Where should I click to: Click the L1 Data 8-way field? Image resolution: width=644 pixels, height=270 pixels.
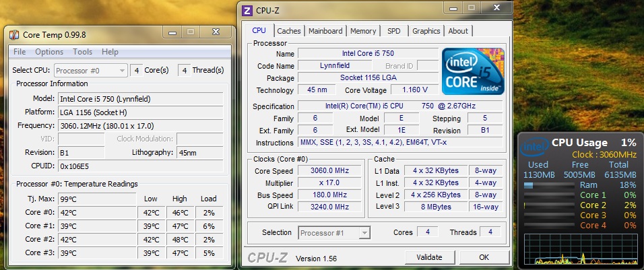(x=486, y=171)
